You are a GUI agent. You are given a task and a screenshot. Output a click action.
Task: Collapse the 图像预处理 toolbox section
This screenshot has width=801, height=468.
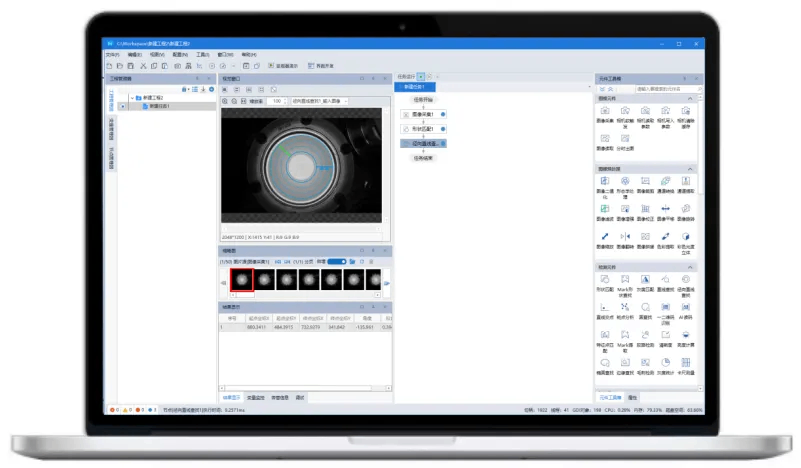[690, 168]
